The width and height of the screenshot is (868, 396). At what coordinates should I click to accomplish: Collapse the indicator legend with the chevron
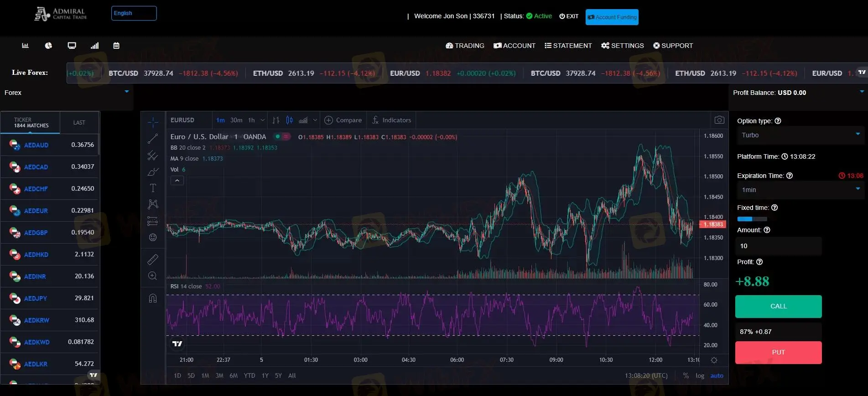pos(177,181)
